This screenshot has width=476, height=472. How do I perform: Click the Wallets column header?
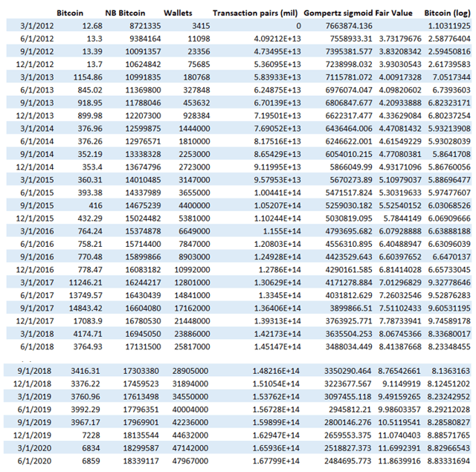click(x=178, y=13)
